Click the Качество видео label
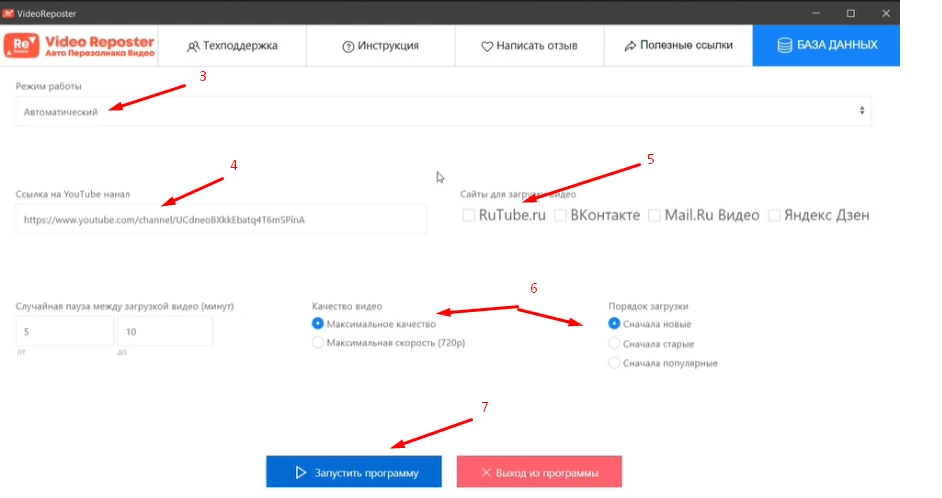Viewport: 942px width, 498px height. click(347, 306)
